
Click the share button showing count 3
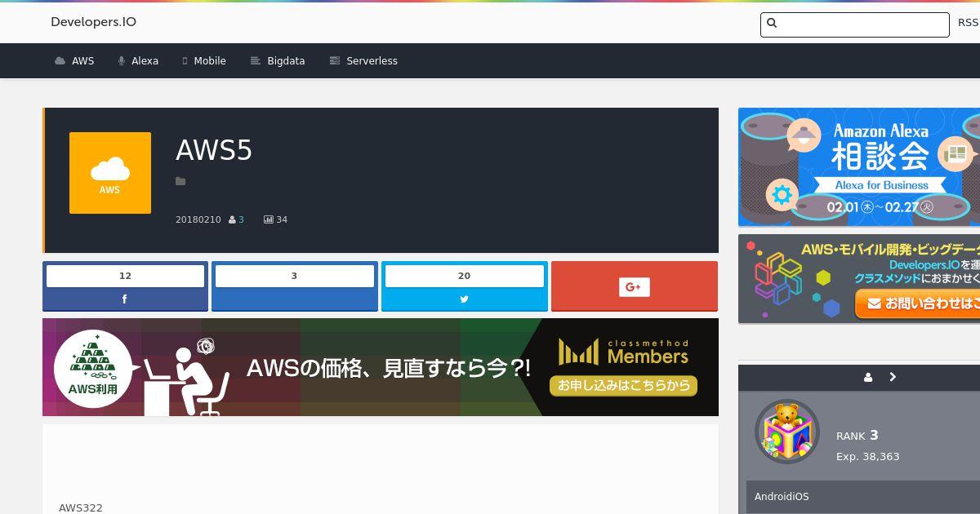[295, 286]
